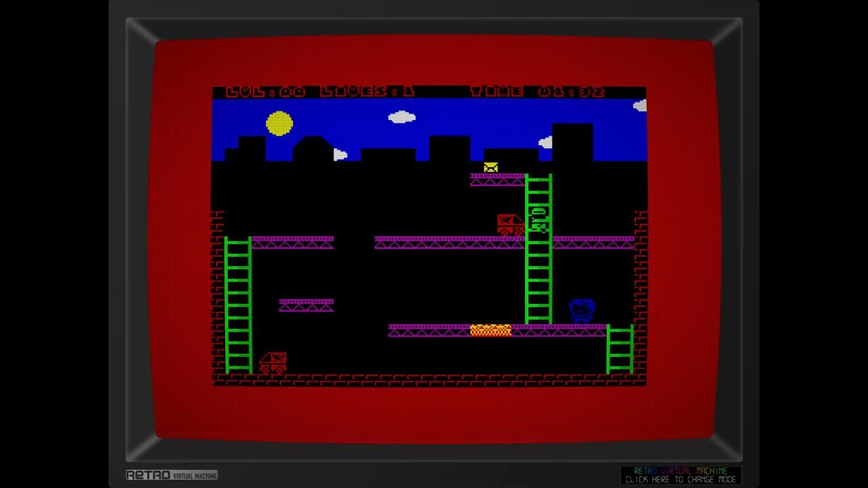Image resolution: width=868 pixels, height=488 pixels.
Task: Click the yellow sun in the sky
Action: [x=279, y=123]
